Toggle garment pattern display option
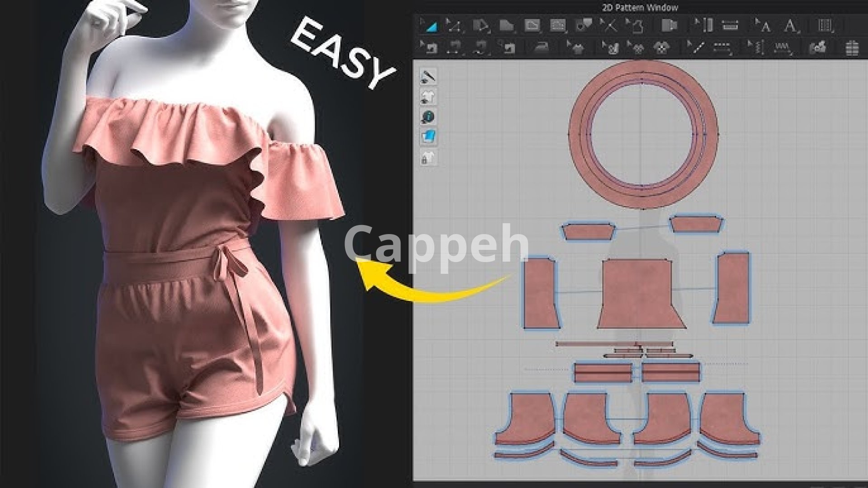Viewport: 868px width, 488px height. pyautogui.click(x=428, y=97)
